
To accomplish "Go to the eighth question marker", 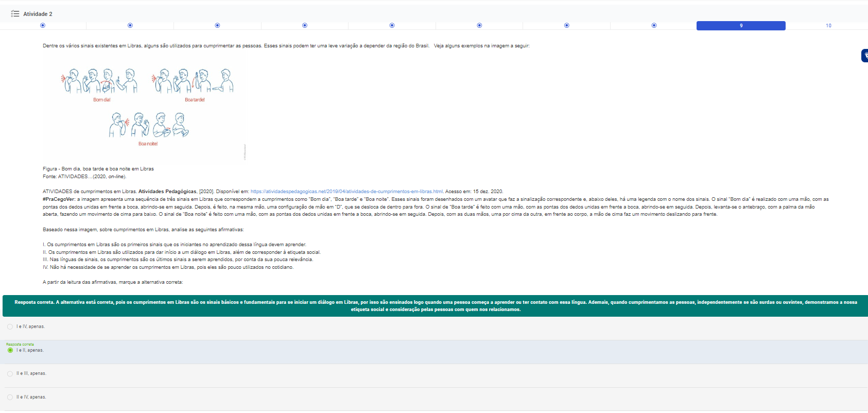I will click(654, 25).
